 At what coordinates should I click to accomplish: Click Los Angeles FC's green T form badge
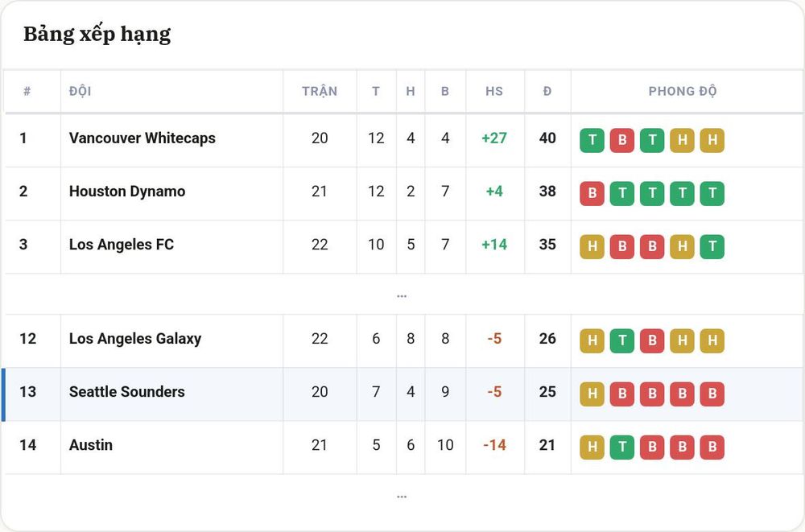click(712, 246)
